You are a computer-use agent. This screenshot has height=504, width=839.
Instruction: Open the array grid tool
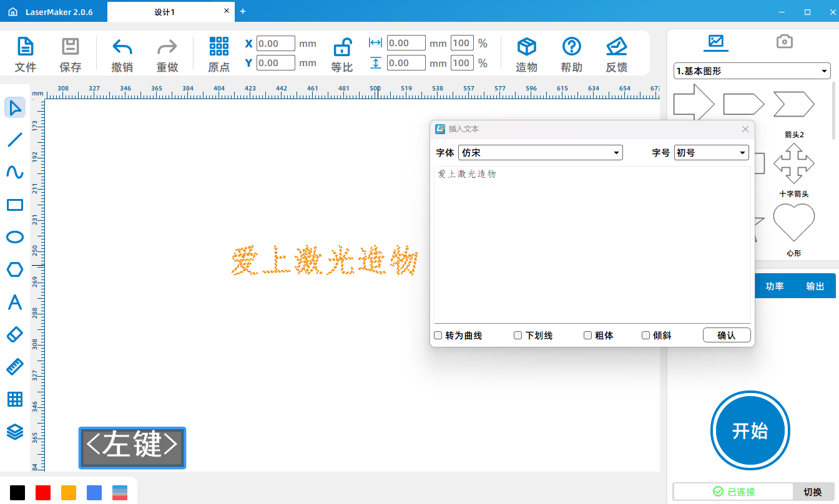[x=15, y=399]
